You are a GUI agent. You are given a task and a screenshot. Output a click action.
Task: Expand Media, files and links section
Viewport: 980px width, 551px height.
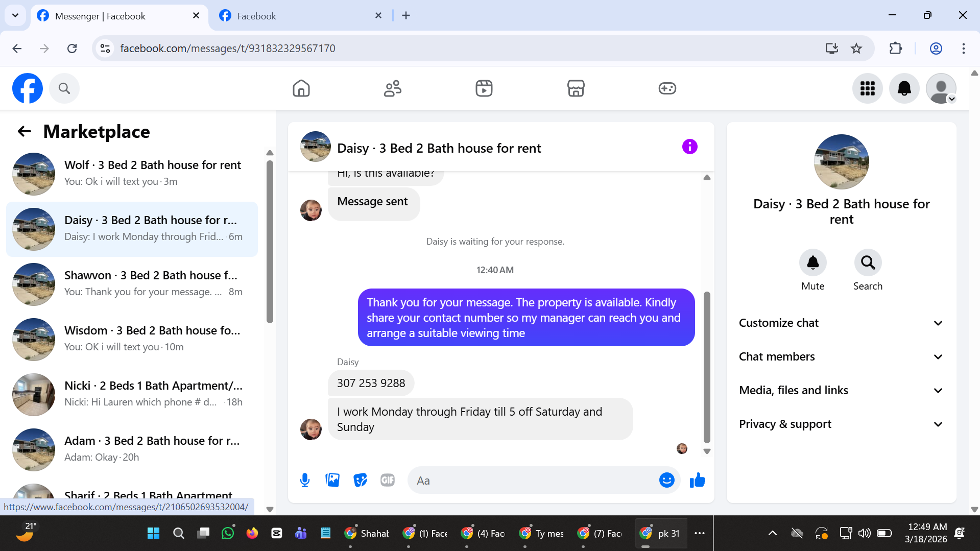click(x=841, y=390)
